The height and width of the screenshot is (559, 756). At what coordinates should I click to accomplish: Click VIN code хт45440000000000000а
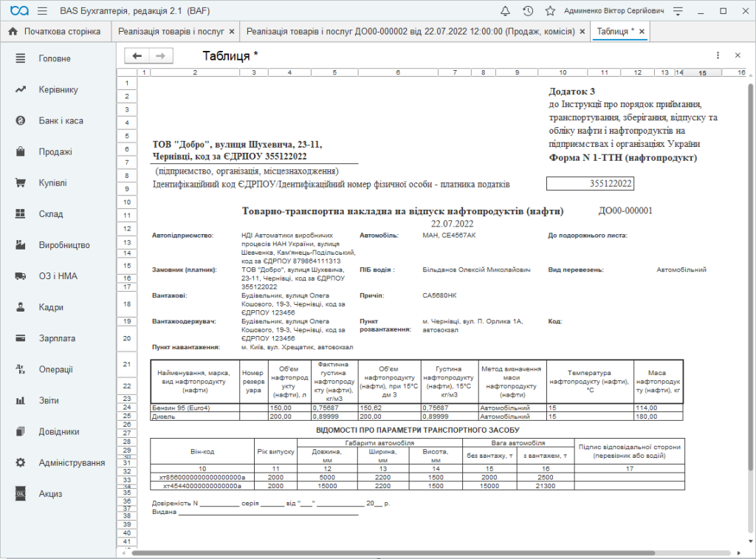click(x=202, y=486)
